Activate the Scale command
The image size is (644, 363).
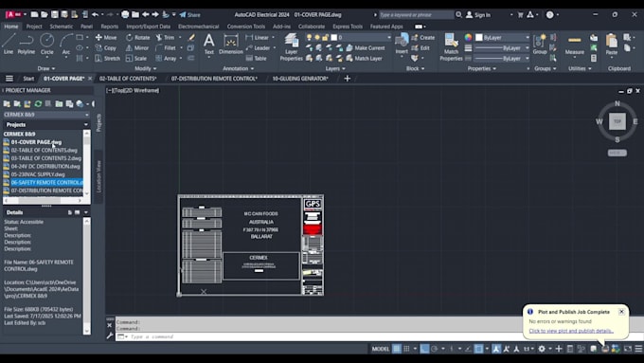136,59
